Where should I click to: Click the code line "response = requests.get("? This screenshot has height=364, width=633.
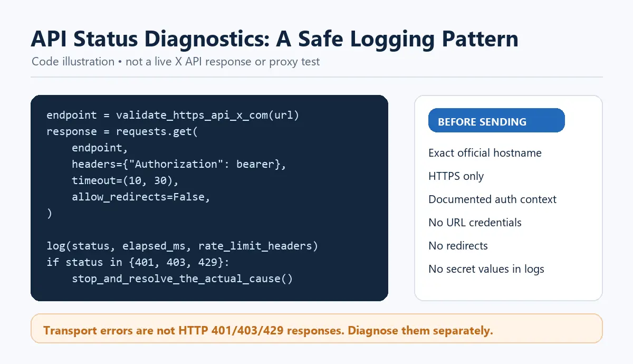click(x=122, y=131)
